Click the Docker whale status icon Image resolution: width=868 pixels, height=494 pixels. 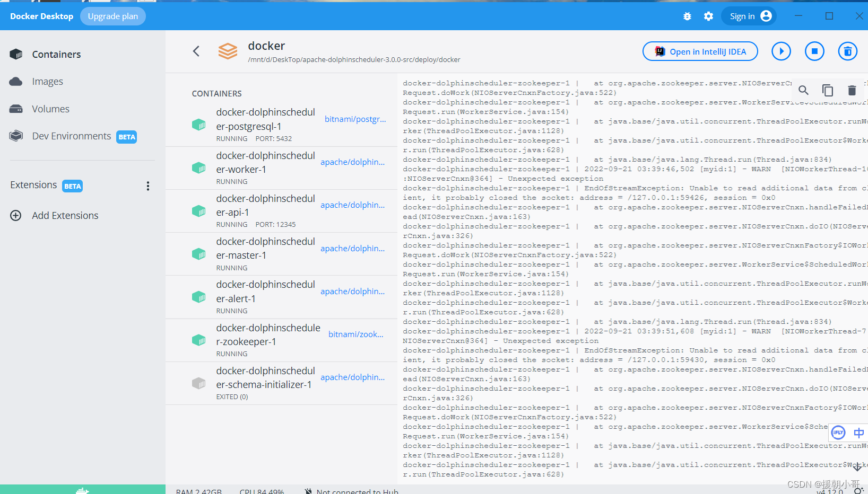tap(82, 490)
